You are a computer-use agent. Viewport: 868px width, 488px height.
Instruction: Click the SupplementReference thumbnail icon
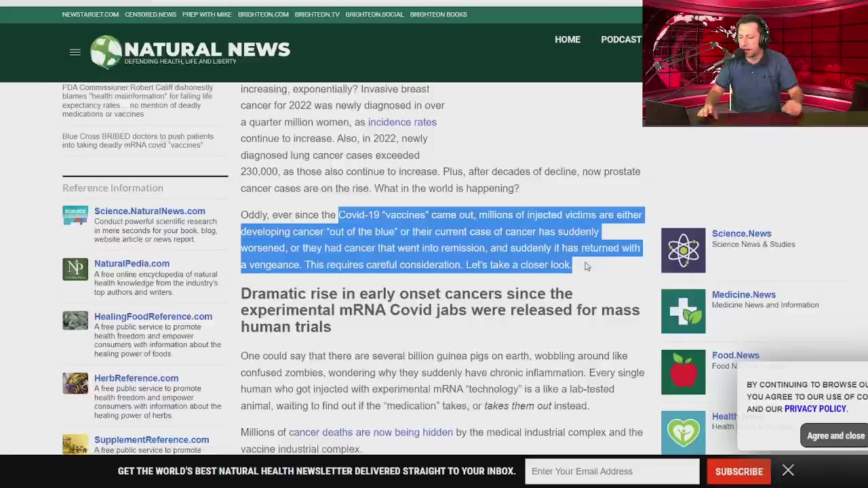click(x=75, y=444)
